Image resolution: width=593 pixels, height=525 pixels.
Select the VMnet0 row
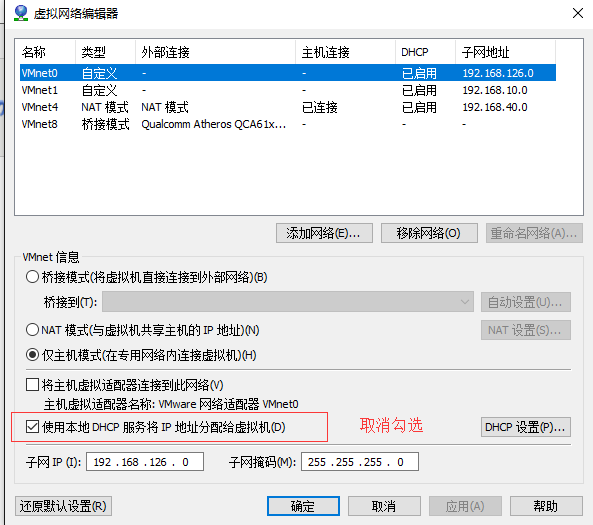tap(288, 73)
